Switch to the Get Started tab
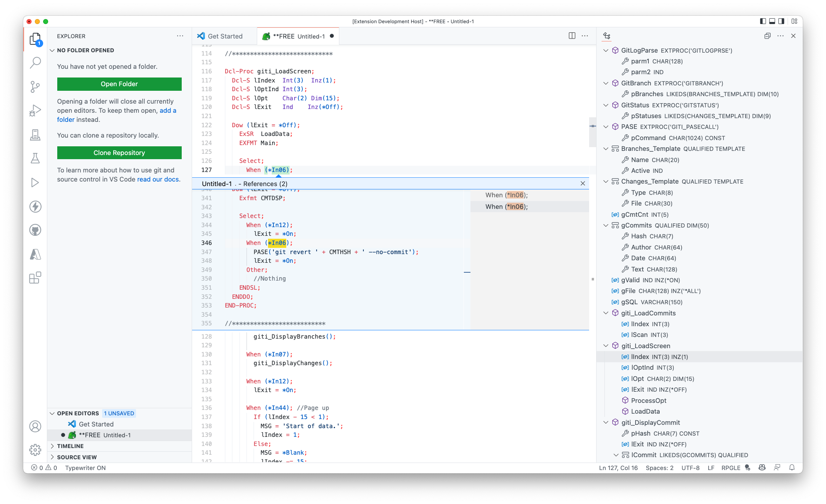The height and width of the screenshot is (504, 826). pos(224,36)
